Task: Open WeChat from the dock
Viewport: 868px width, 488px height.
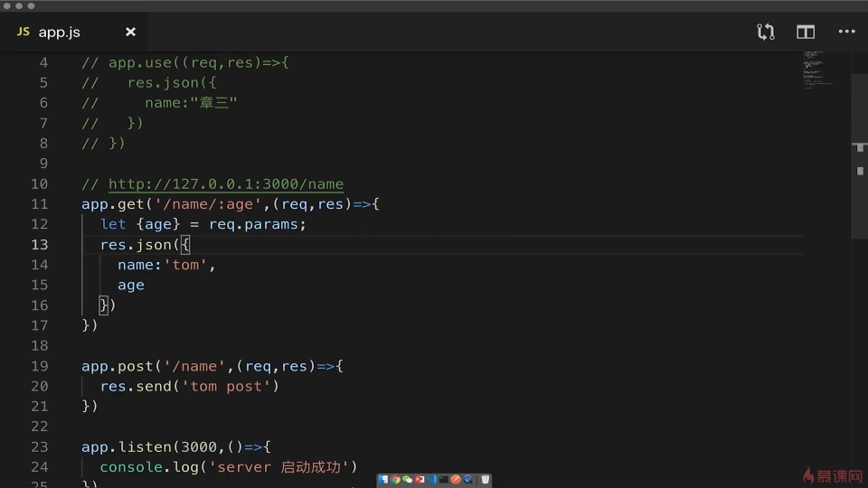Action: 407,479
